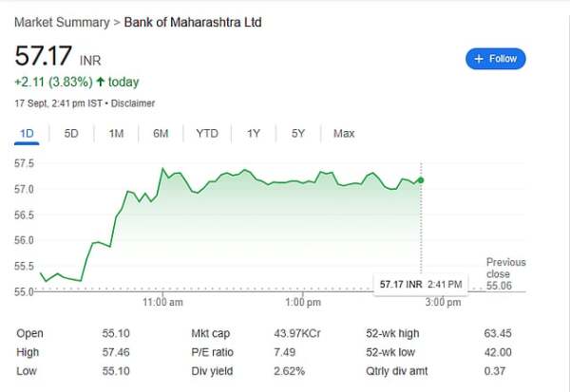570x392 pixels.
Task: Click the green up arrow next to today
Action: (100, 83)
